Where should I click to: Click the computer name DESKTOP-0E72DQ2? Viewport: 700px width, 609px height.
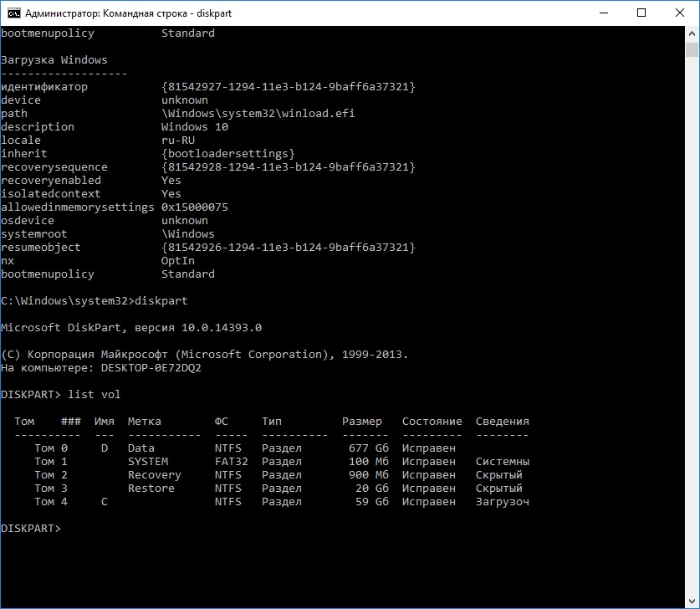(x=151, y=368)
